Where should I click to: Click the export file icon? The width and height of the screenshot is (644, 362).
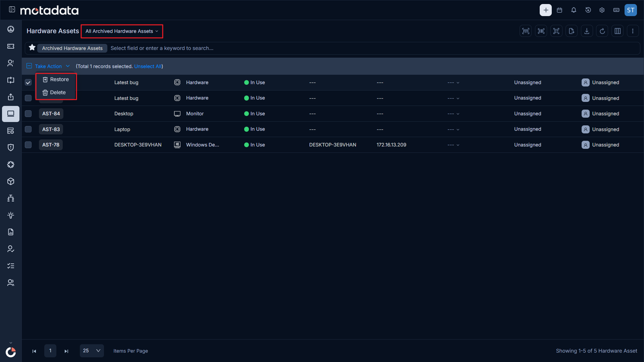coord(572,31)
